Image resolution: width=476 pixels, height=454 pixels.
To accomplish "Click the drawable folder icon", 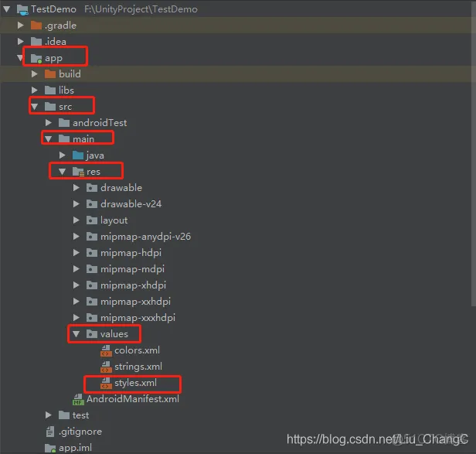I will point(92,187).
